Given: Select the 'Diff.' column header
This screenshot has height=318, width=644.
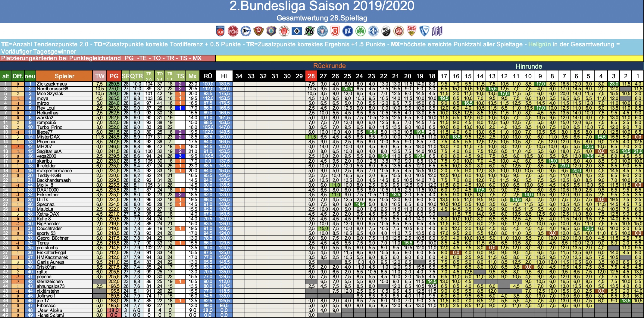Looking at the screenshot, I should point(18,76).
